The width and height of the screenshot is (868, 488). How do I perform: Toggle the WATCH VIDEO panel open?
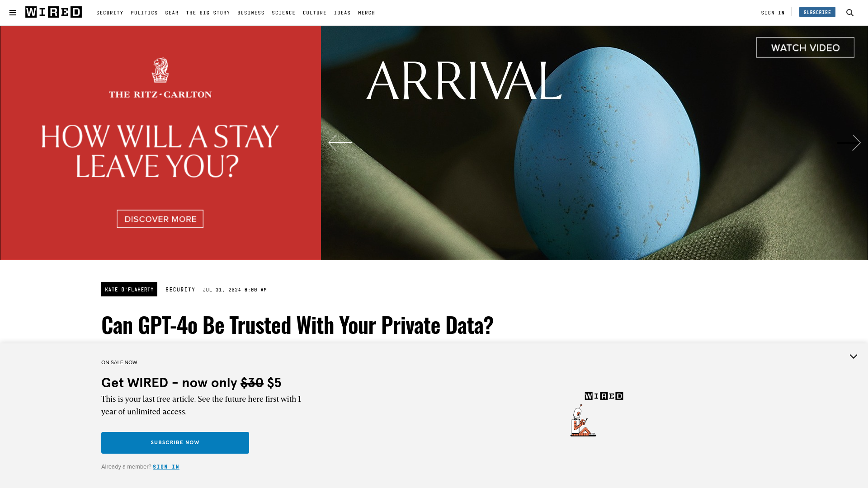coord(806,47)
